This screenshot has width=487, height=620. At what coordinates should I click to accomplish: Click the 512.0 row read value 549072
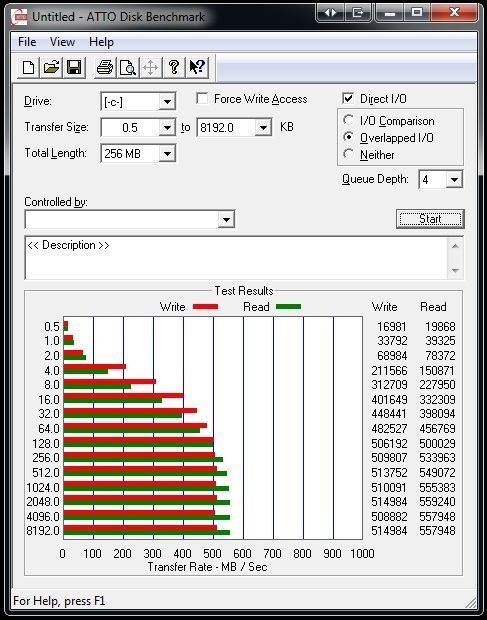(x=437, y=473)
